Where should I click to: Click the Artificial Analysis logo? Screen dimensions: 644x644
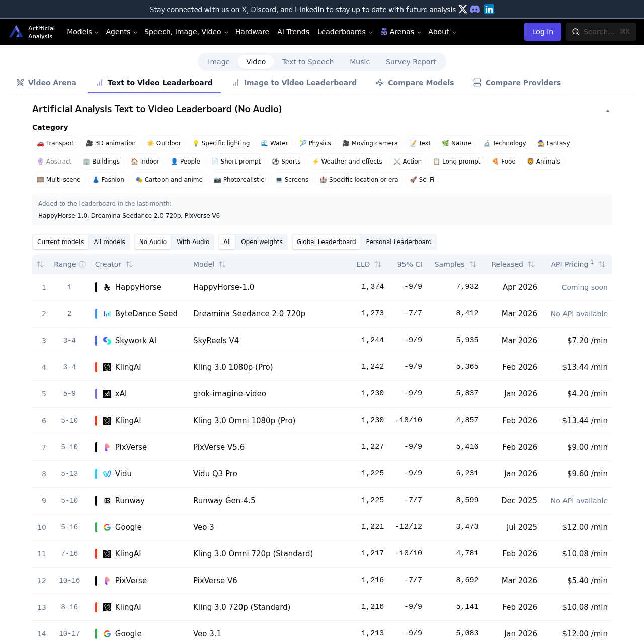tap(16, 31)
